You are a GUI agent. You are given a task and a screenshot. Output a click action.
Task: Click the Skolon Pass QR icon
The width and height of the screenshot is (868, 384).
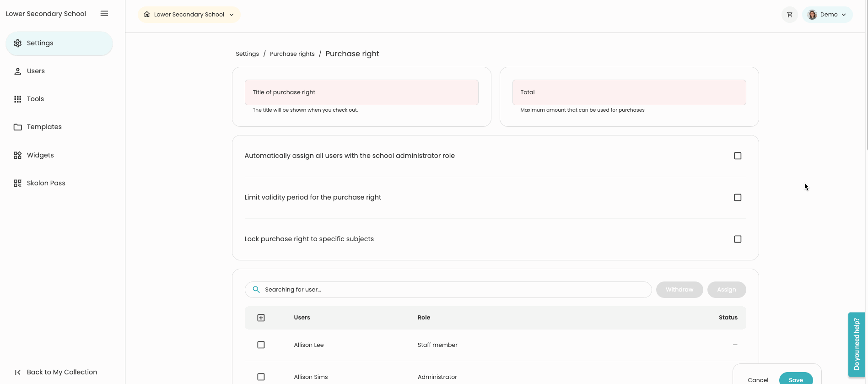tap(18, 183)
